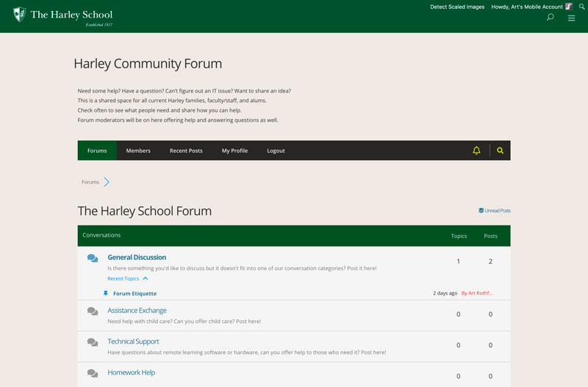Click General Discussion description text
588x387 pixels.
pyautogui.click(x=242, y=268)
